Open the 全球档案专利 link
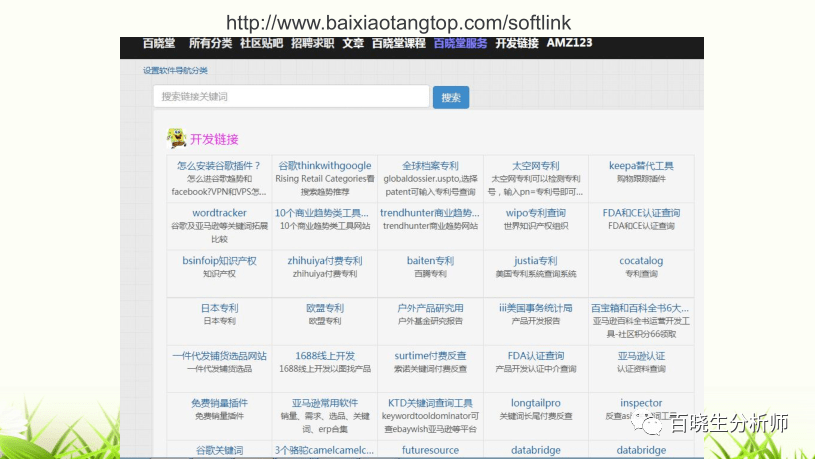The image size is (815, 459). [x=430, y=166]
